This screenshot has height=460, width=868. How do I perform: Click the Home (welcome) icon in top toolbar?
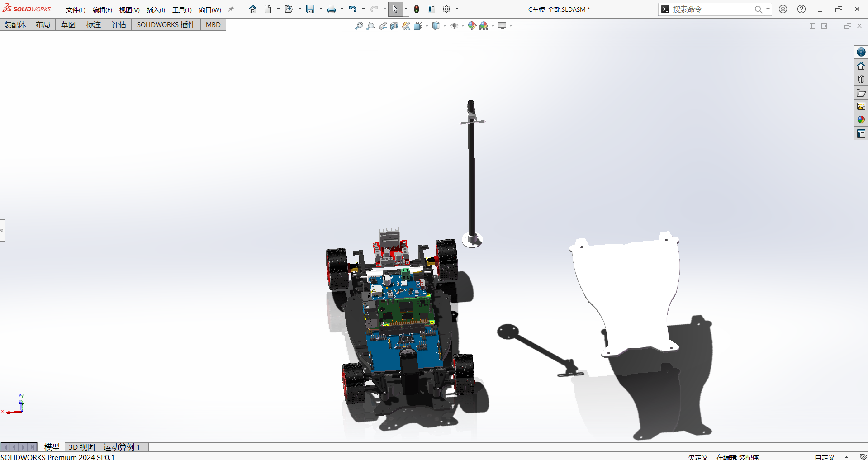253,9
